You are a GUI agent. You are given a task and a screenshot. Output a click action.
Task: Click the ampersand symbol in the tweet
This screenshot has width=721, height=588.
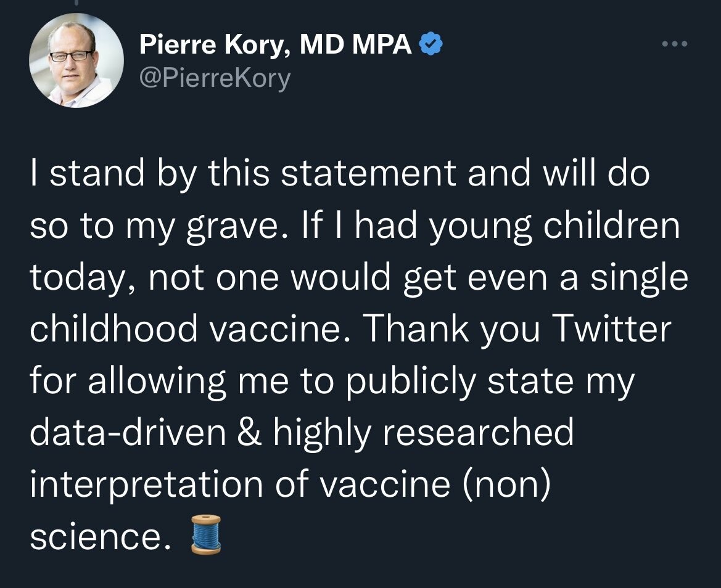point(250,432)
